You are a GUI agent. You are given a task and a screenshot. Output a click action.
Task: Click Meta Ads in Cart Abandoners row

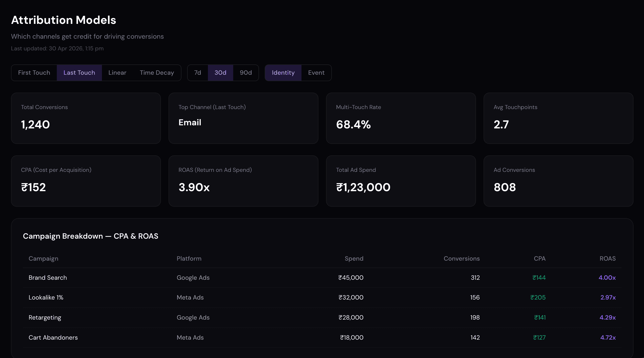pos(190,337)
